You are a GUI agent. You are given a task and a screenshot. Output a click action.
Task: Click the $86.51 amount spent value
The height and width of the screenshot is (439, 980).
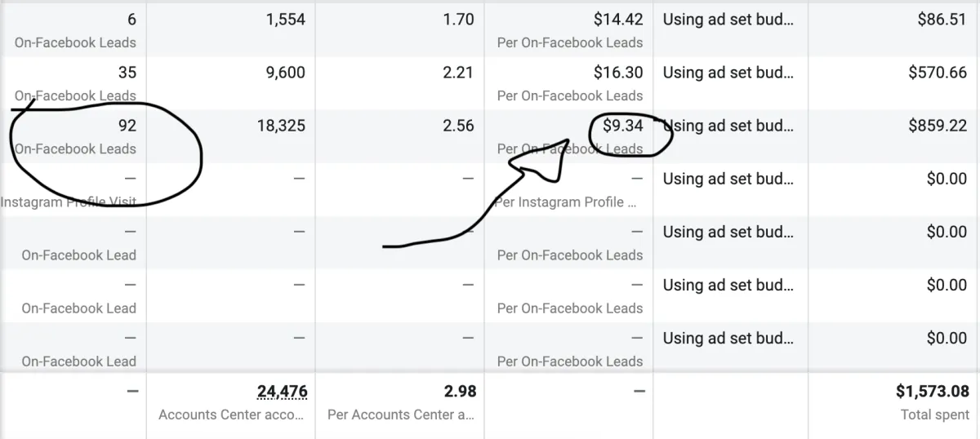point(942,20)
